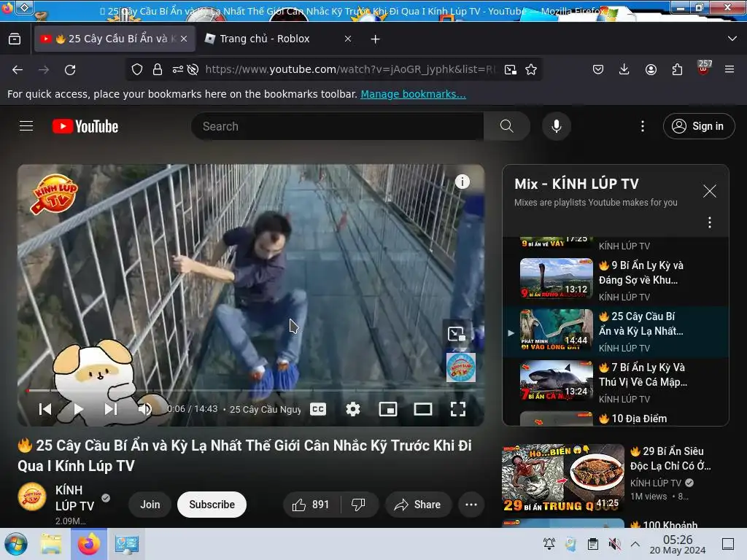Open Save to Pocket icon

point(598,69)
